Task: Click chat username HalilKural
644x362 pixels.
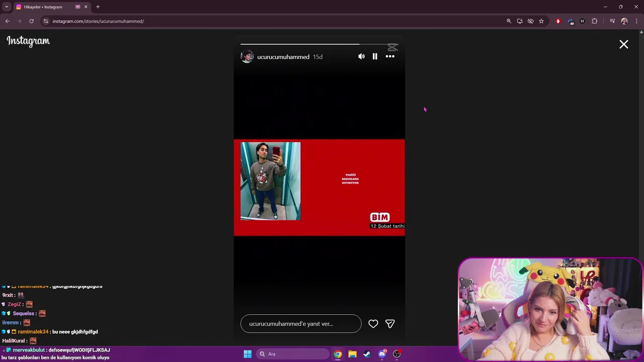Action: [x=15, y=341]
